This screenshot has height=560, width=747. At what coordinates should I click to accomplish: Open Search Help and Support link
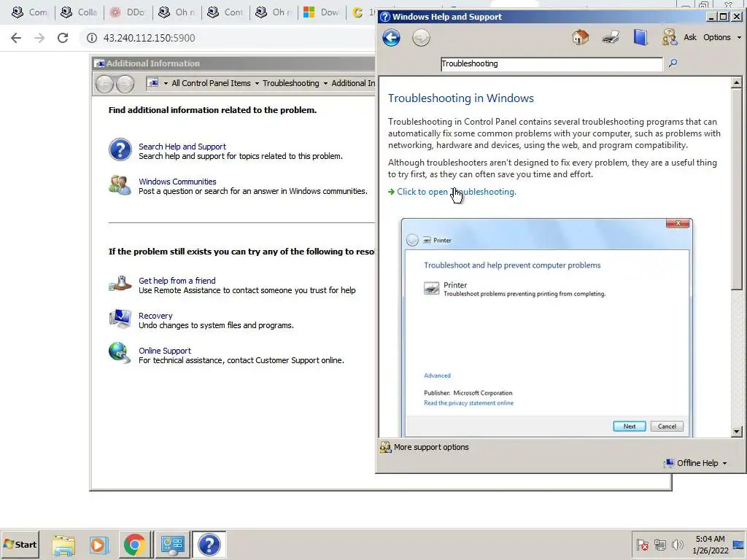tap(182, 147)
